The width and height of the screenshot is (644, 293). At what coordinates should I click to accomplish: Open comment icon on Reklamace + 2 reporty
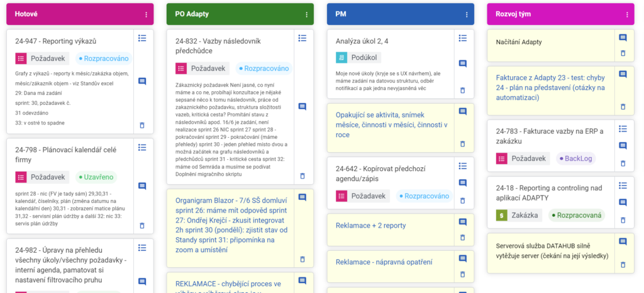pos(462,222)
